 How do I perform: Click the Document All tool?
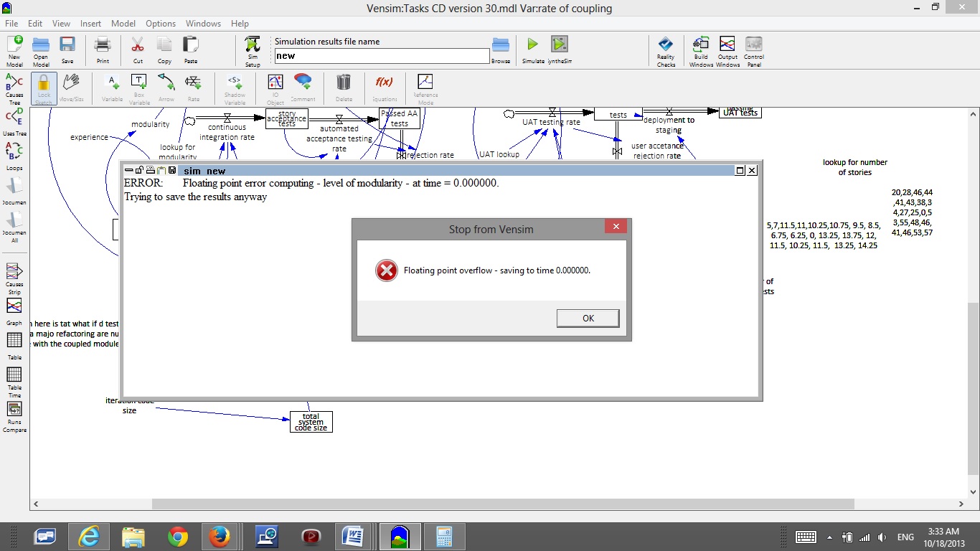click(x=14, y=227)
